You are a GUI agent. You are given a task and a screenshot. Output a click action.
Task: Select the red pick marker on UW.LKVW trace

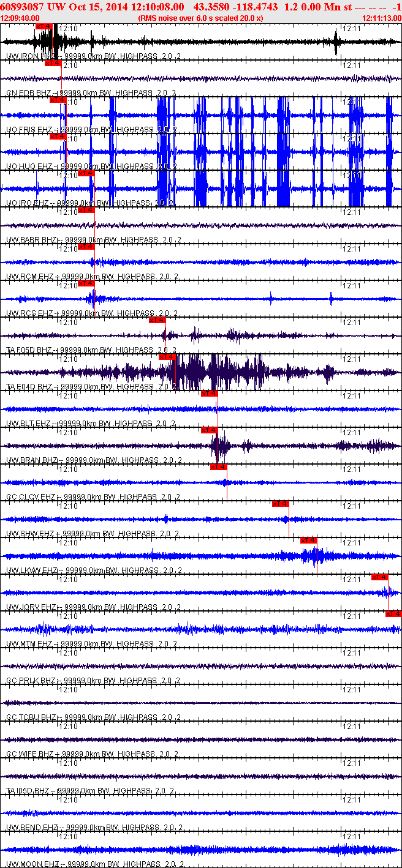(308, 541)
